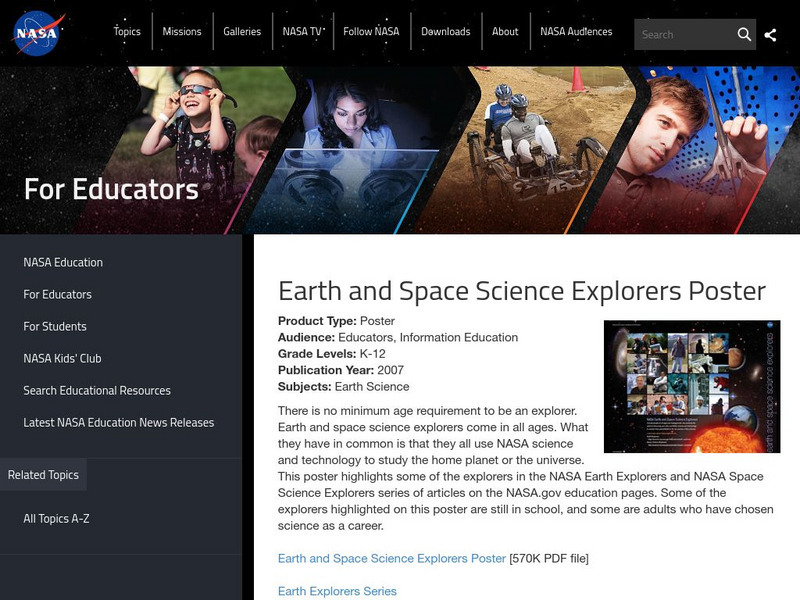The height and width of the screenshot is (600, 800).
Task: Open the Downloads menu
Action: pyautogui.click(x=446, y=32)
